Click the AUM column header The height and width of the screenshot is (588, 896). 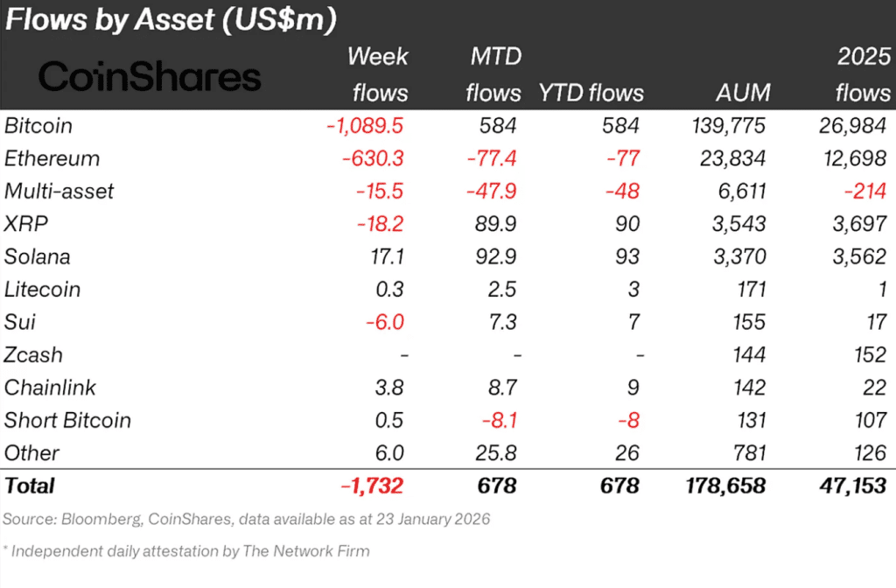(x=743, y=93)
